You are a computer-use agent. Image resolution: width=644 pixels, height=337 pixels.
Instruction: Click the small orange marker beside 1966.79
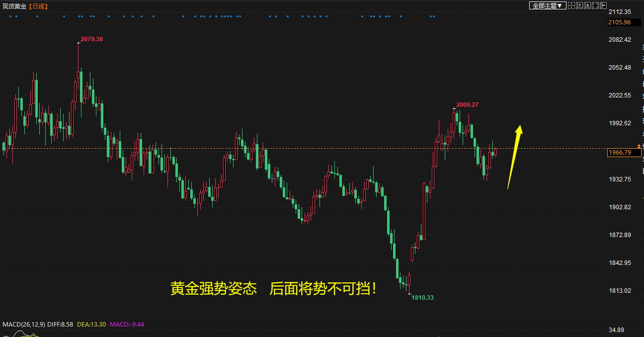[639, 147]
